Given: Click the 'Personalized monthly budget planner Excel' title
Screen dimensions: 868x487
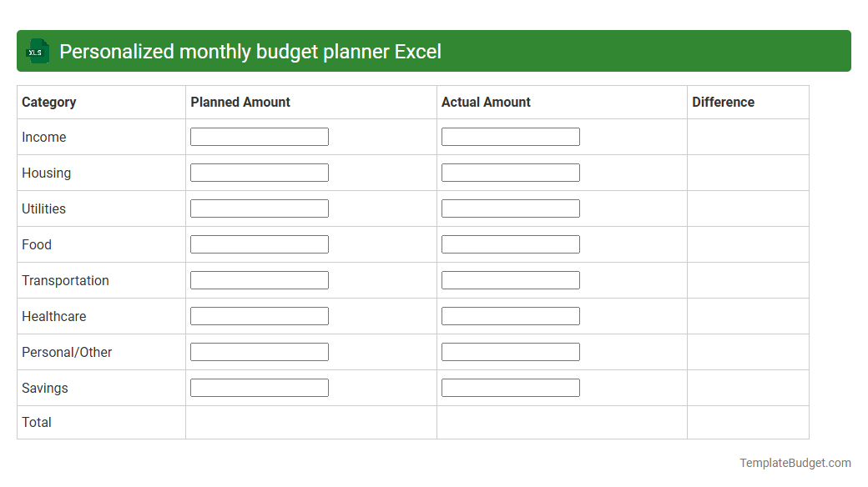Looking at the screenshot, I should tap(250, 51).
